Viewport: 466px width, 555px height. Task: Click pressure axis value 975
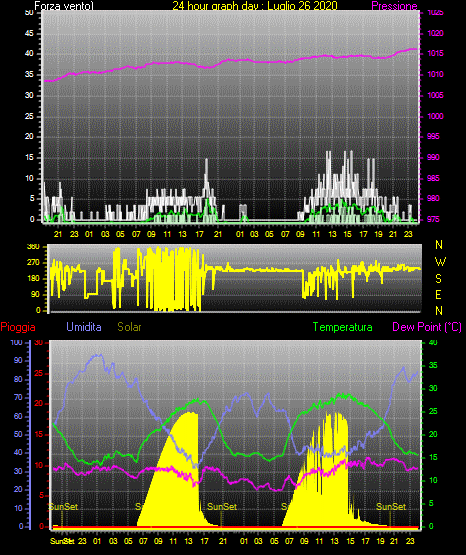(x=433, y=219)
